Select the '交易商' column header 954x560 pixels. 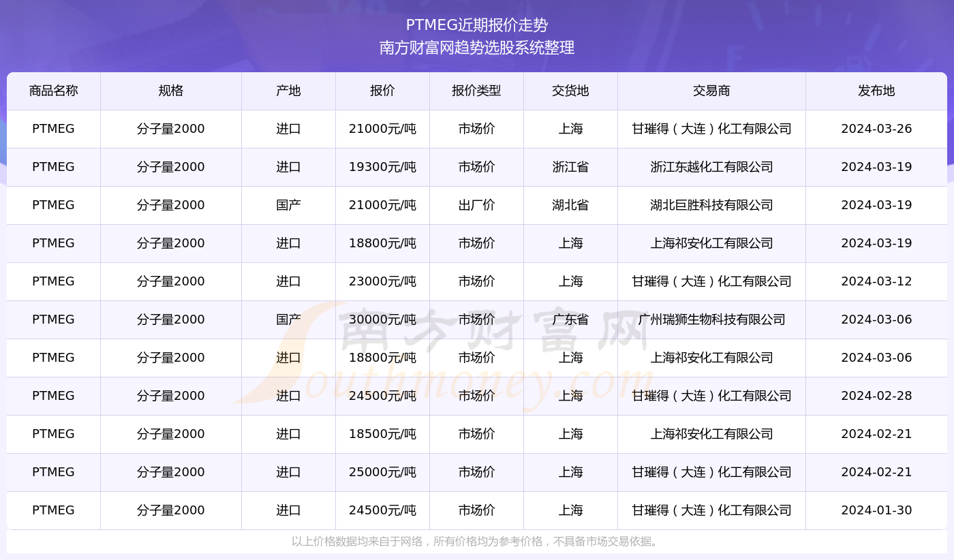pyautogui.click(x=711, y=91)
